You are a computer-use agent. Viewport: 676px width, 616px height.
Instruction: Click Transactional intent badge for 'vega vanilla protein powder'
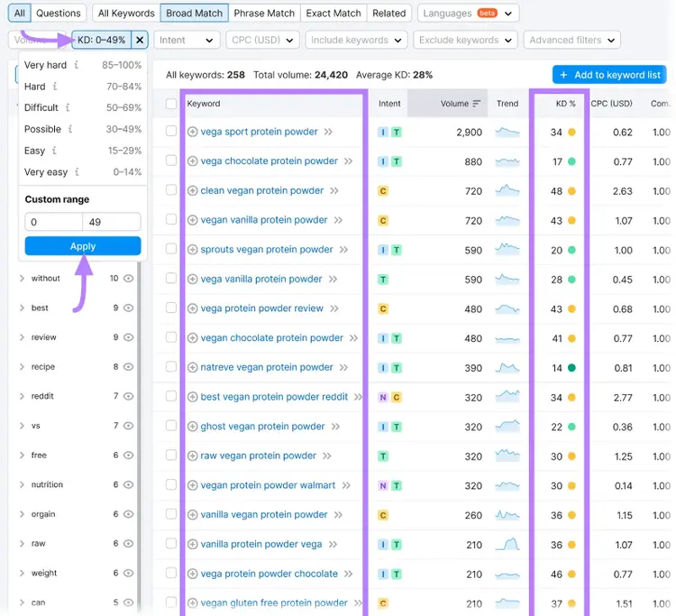click(383, 280)
